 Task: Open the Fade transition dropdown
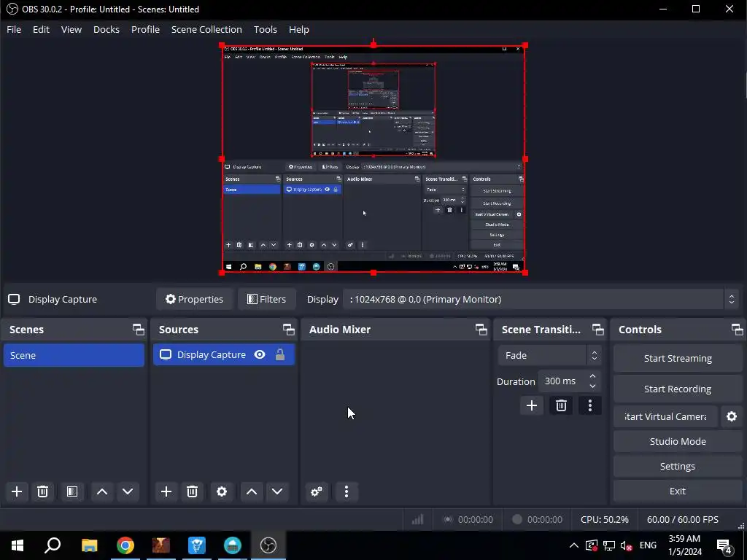[x=550, y=355]
